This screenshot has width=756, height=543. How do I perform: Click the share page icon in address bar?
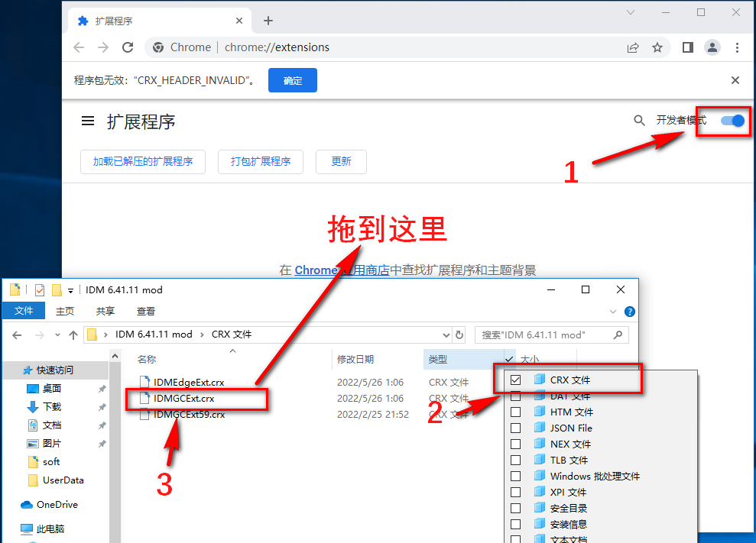(x=633, y=47)
